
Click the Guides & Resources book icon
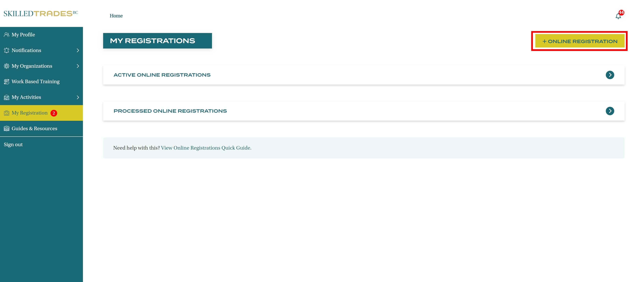tap(6, 129)
